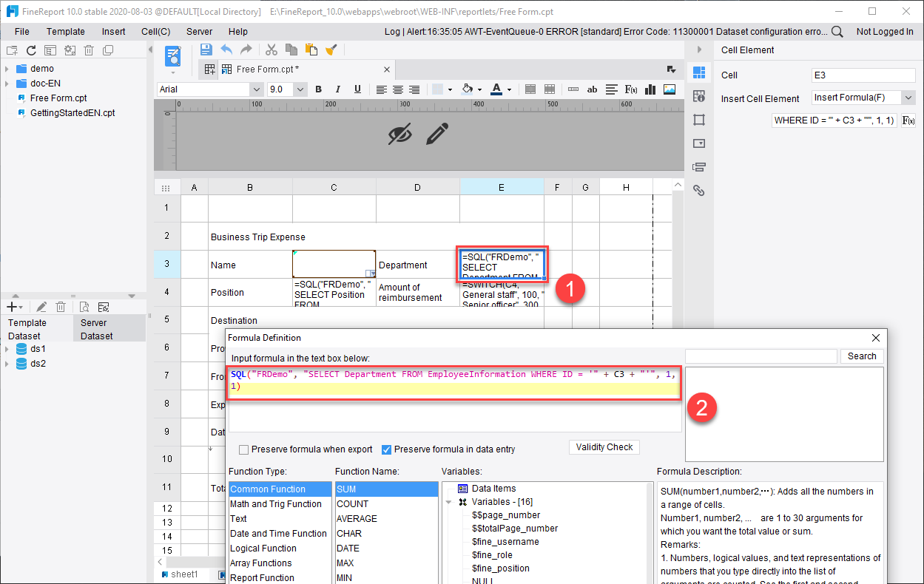This screenshot has height=584, width=924.
Task: Open Insert Formula(F) cell element dropdown
Action: (x=908, y=98)
